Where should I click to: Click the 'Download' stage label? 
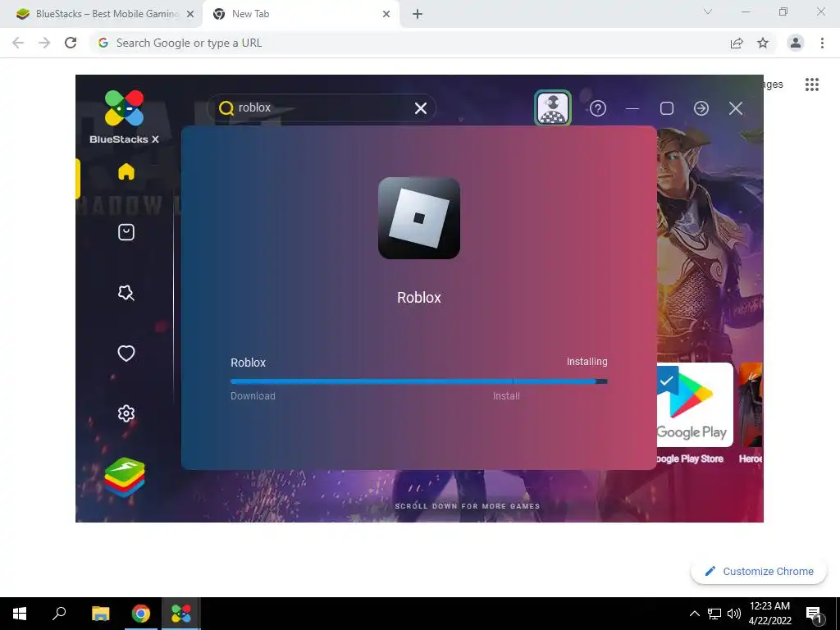253,396
